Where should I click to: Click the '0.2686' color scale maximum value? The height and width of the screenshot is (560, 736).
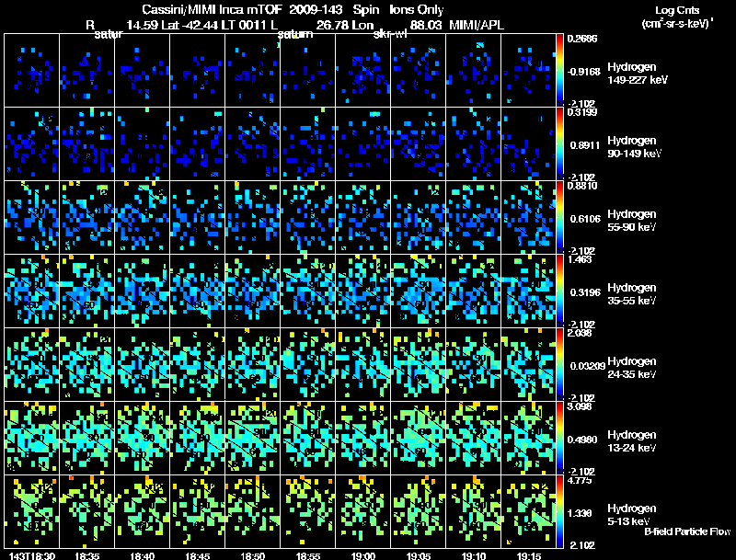click(x=582, y=39)
